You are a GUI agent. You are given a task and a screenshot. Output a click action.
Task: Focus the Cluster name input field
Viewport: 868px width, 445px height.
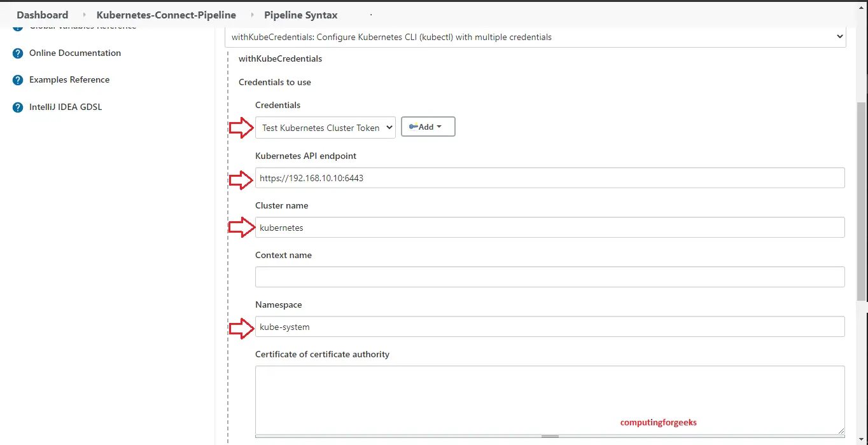point(549,228)
